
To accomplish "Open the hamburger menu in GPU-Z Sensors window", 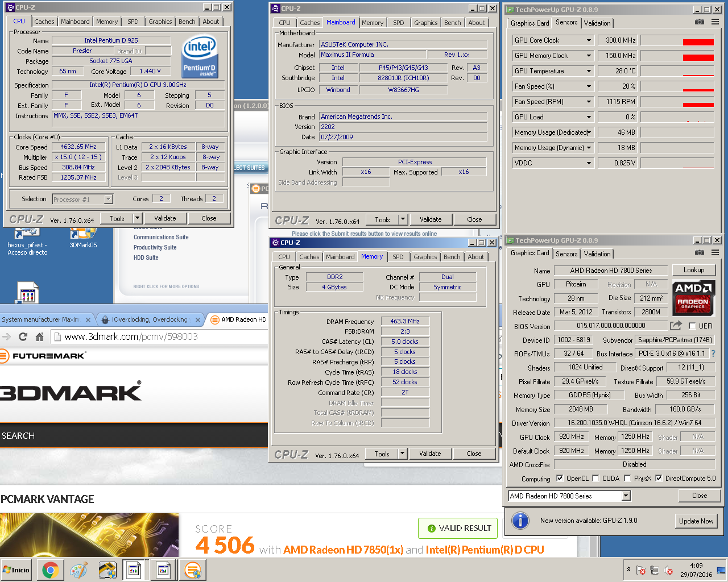I will click(x=715, y=22).
